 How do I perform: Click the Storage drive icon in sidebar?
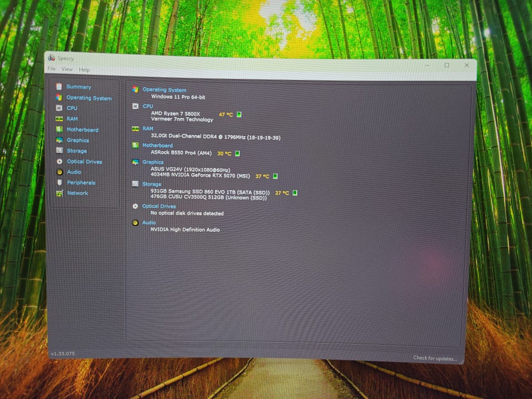59,150
